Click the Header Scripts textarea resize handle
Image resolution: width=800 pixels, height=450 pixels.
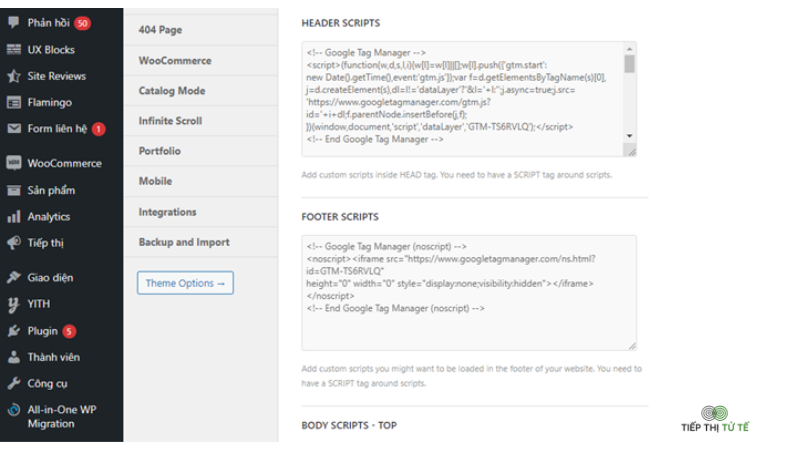point(632,152)
